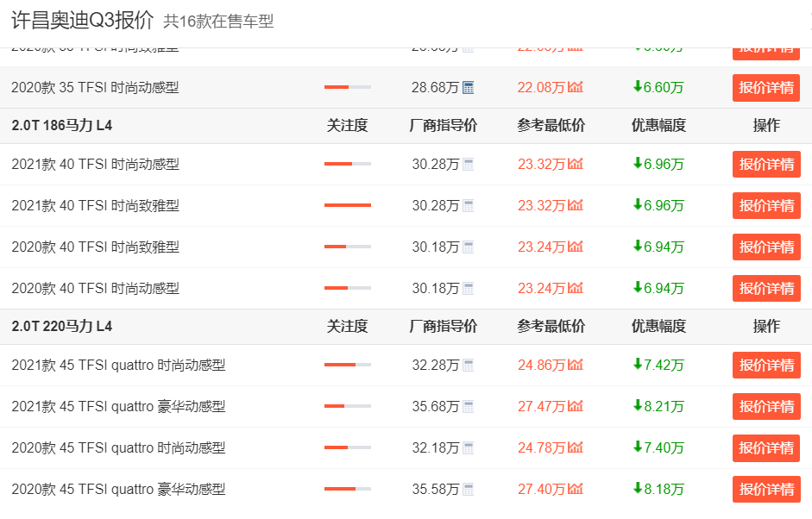812x519 pixels.
Task: Click 报价详情 for 2021款 45 quattro 豪华动感型
Action: pos(766,406)
